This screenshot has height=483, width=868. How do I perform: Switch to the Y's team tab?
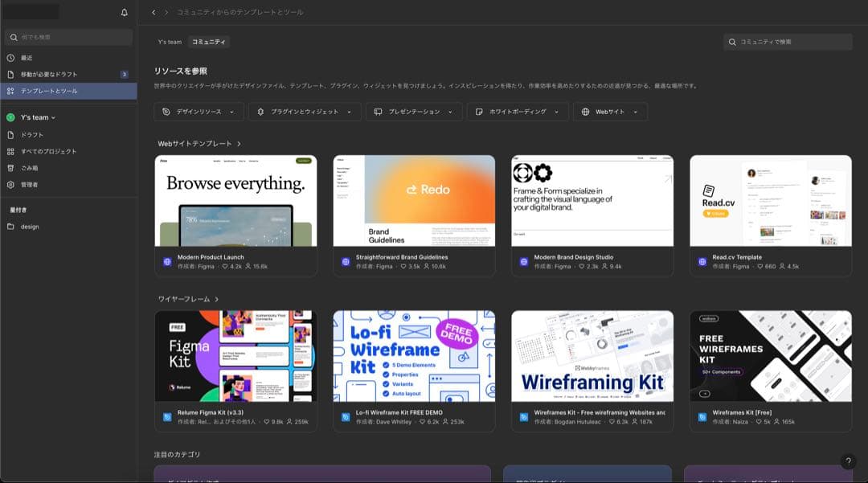(x=170, y=42)
